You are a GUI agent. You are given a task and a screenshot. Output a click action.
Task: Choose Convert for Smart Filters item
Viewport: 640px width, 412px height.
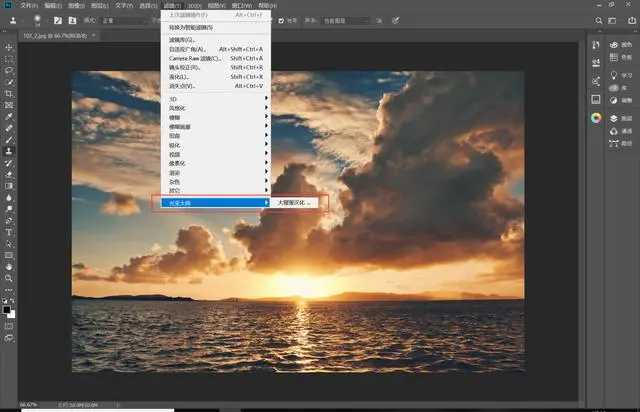[x=216, y=27]
